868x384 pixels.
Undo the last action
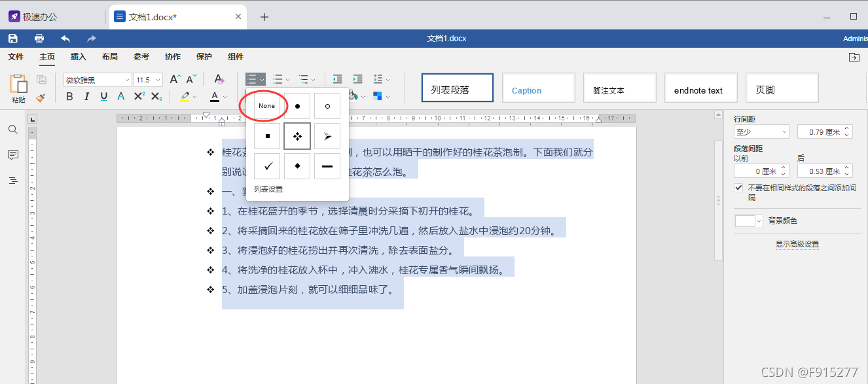(x=65, y=39)
